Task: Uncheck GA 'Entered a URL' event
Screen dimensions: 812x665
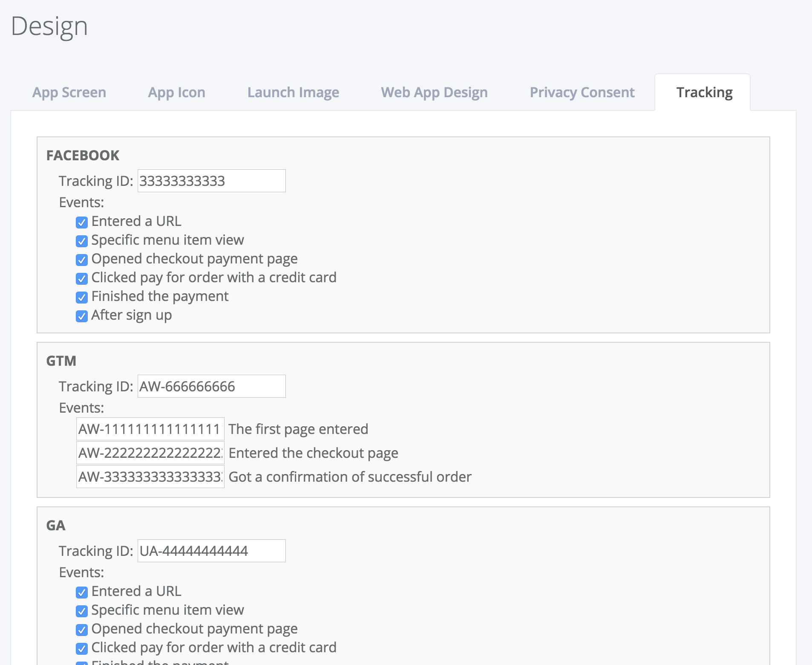Action: pyautogui.click(x=82, y=592)
